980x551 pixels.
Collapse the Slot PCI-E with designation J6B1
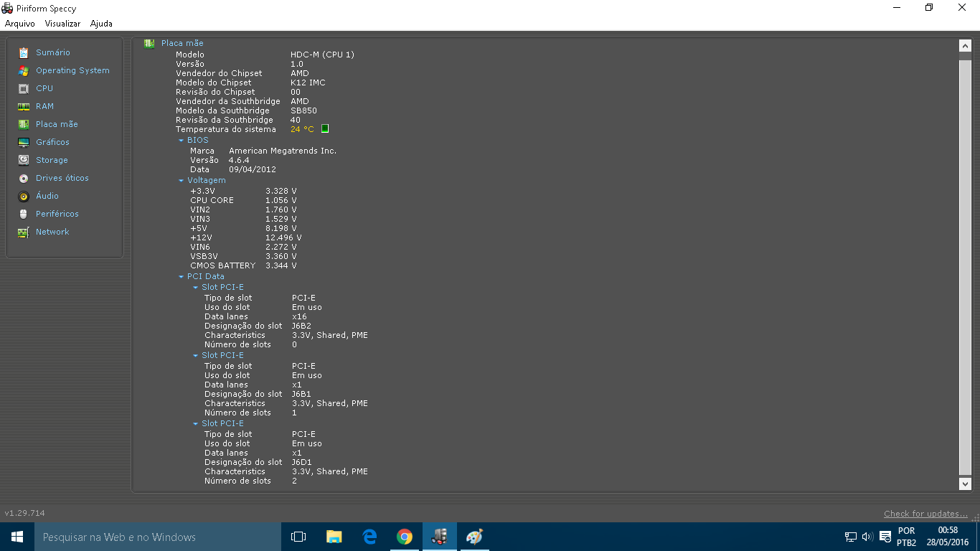tap(195, 356)
